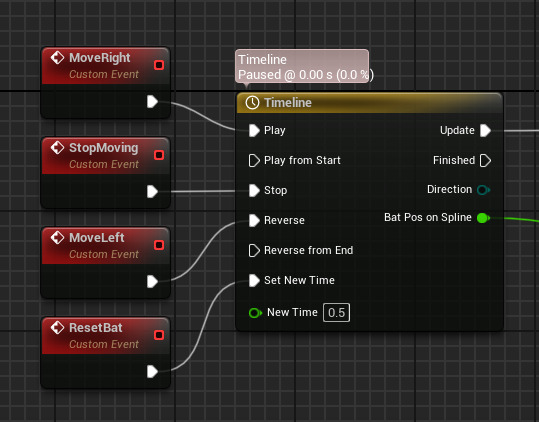The height and width of the screenshot is (422, 539).
Task: Click the ResetBat custom event icon
Action: [57, 327]
